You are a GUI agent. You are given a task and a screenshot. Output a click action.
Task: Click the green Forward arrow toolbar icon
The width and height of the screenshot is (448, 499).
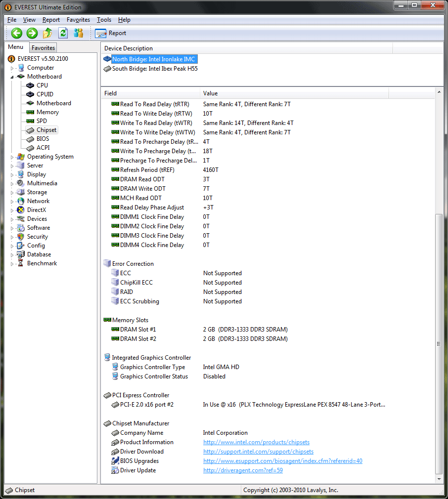(32, 33)
